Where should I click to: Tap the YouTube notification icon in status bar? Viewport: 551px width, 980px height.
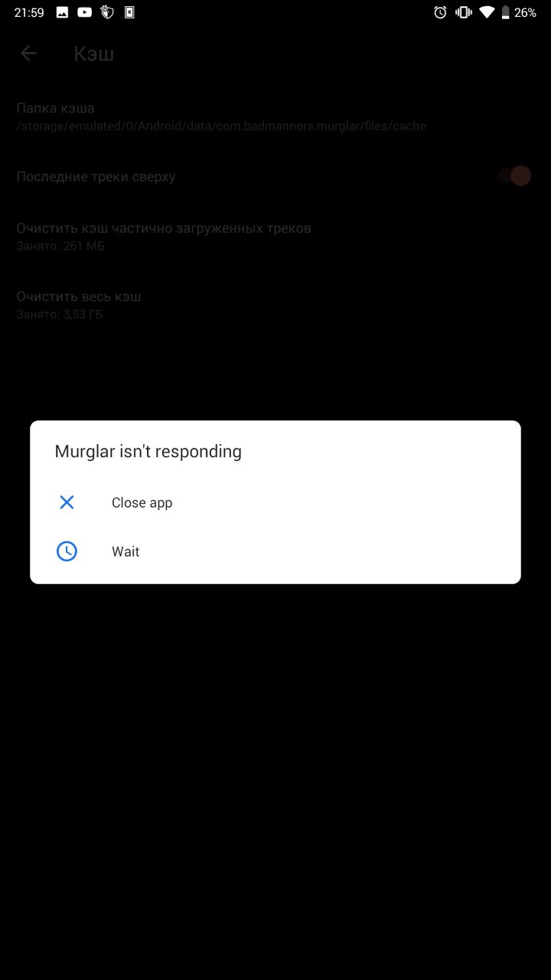coord(85,12)
